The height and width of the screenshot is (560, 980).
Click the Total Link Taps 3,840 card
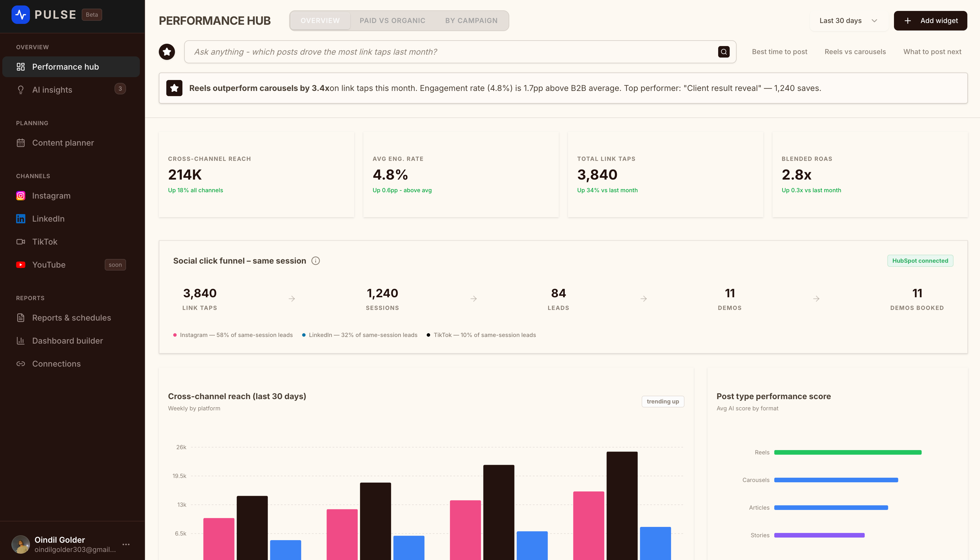point(665,175)
